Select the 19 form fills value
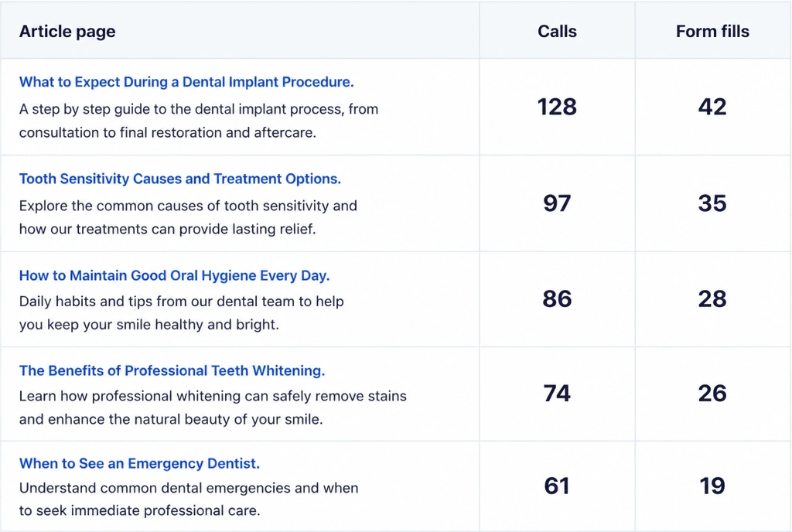 pos(712,486)
